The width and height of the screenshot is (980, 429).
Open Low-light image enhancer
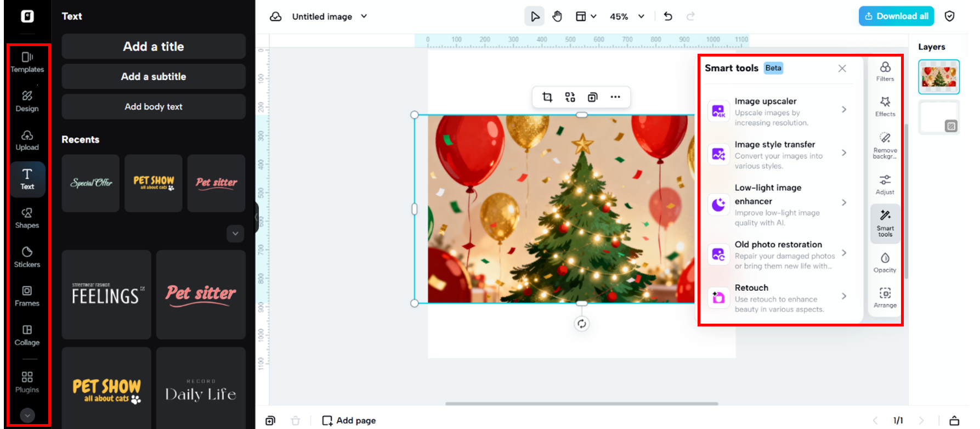point(779,205)
